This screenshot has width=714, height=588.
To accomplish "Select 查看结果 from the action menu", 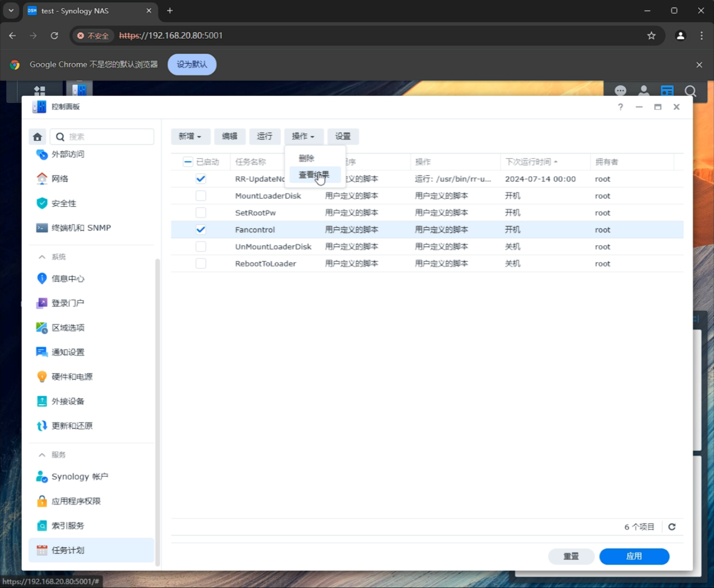I will click(x=314, y=175).
